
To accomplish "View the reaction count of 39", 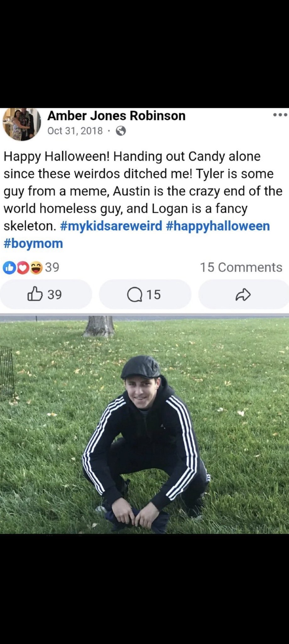I will point(52,267).
